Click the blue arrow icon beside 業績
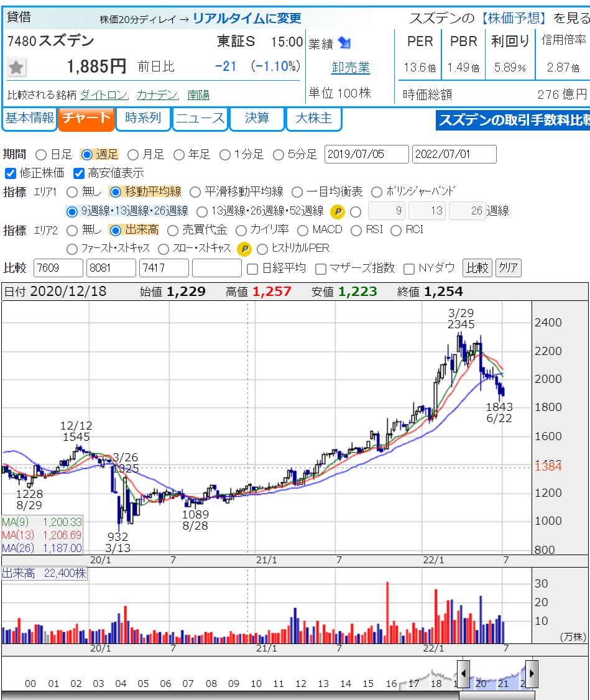The height and width of the screenshot is (700, 590). coord(344,43)
